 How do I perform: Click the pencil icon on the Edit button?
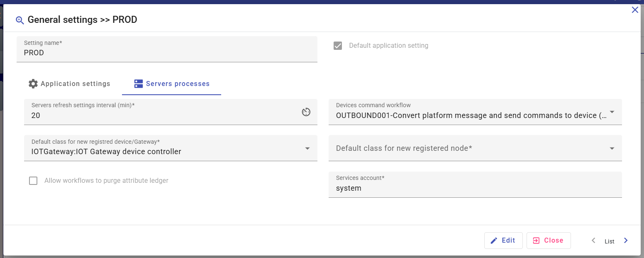(494, 241)
